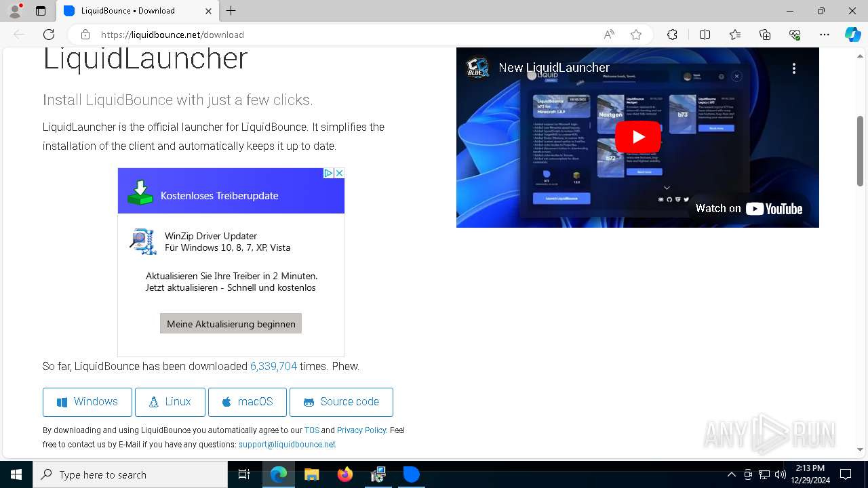Click the New LiquidLauncher video title
Viewport: 868px width, 488px height.
pos(554,68)
